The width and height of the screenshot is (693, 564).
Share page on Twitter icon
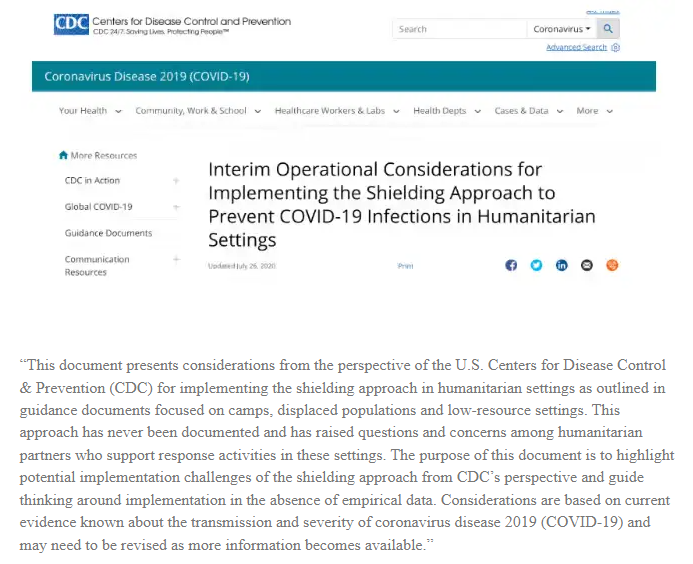click(x=536, y=265)
